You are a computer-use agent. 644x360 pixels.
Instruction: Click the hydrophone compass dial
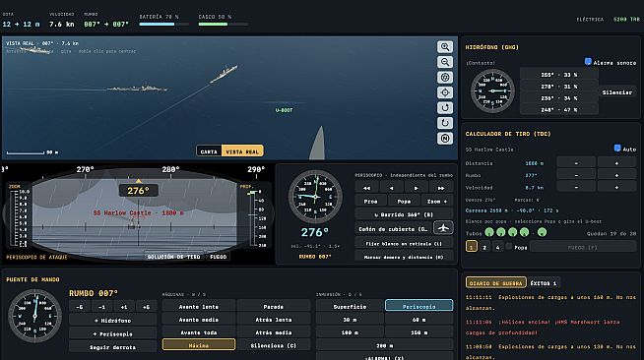click(x=492, y=91)
